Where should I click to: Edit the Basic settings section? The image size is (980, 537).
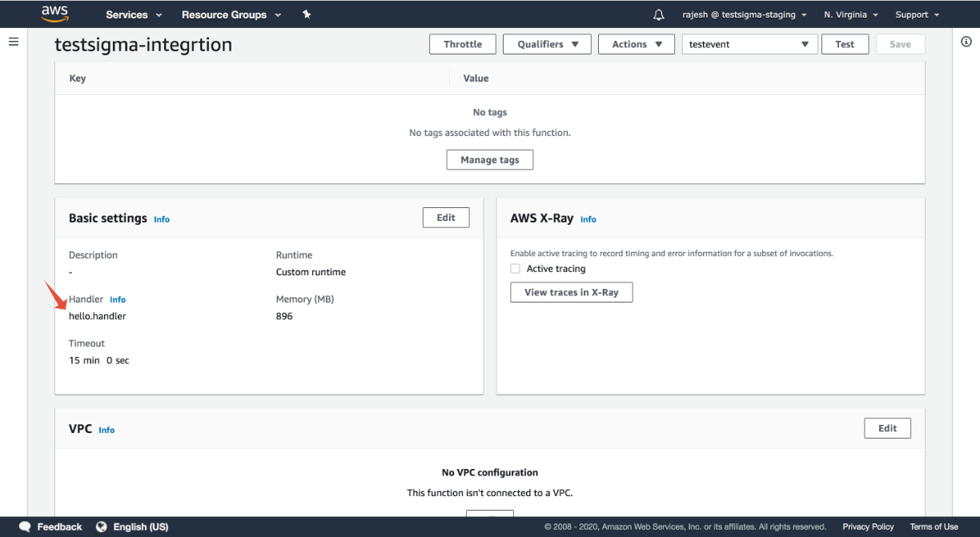(x=446, y=218)
